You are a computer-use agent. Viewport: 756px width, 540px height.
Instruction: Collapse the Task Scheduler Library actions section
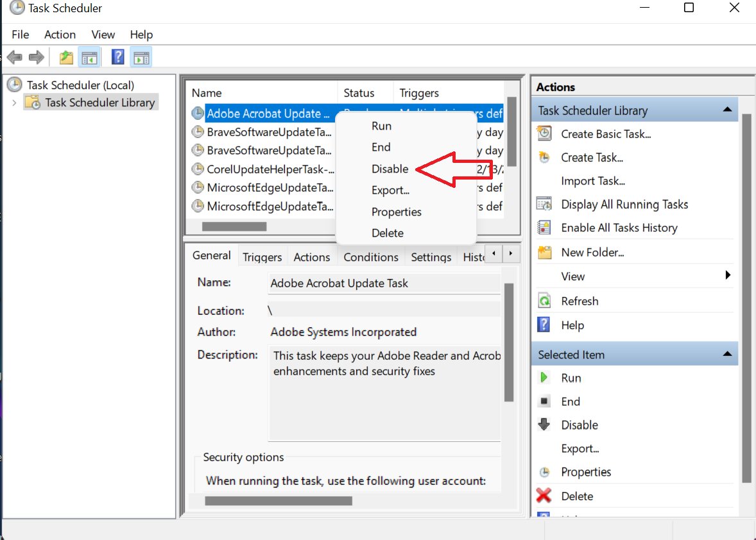tap(727, 110)
